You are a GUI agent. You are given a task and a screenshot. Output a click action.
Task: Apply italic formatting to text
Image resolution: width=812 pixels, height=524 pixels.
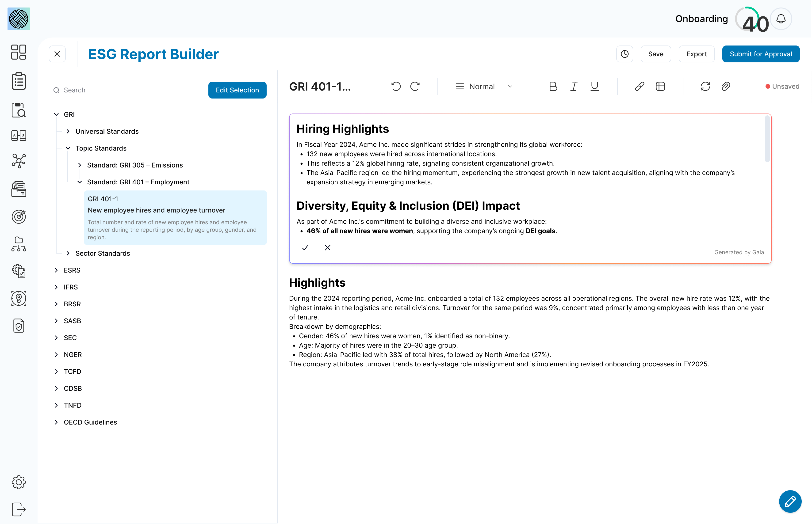573,86
